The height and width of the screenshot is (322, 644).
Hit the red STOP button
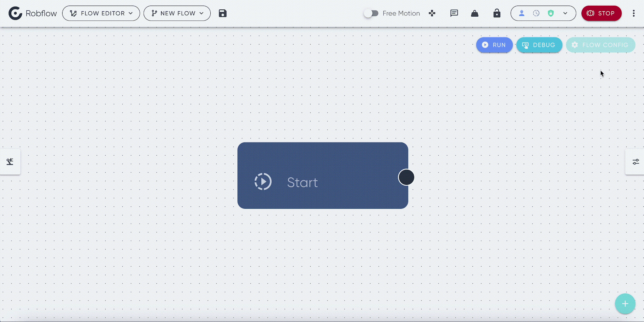point(602,13)
